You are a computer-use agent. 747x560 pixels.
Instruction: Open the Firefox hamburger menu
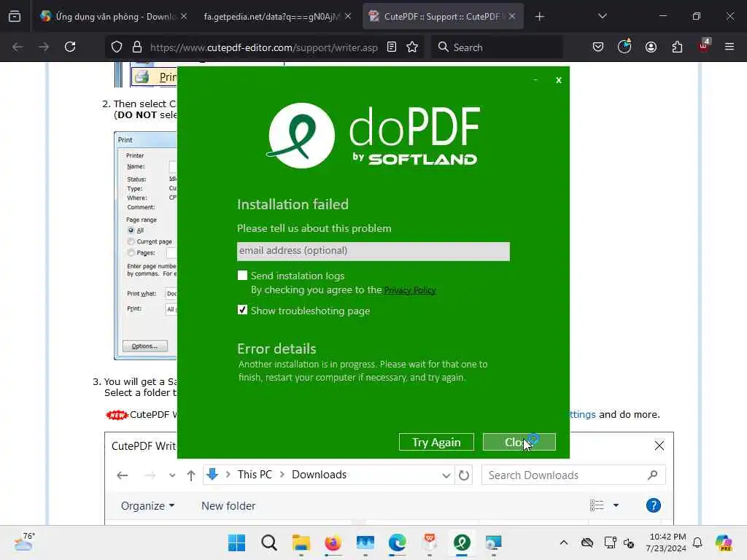click(729, 47)
